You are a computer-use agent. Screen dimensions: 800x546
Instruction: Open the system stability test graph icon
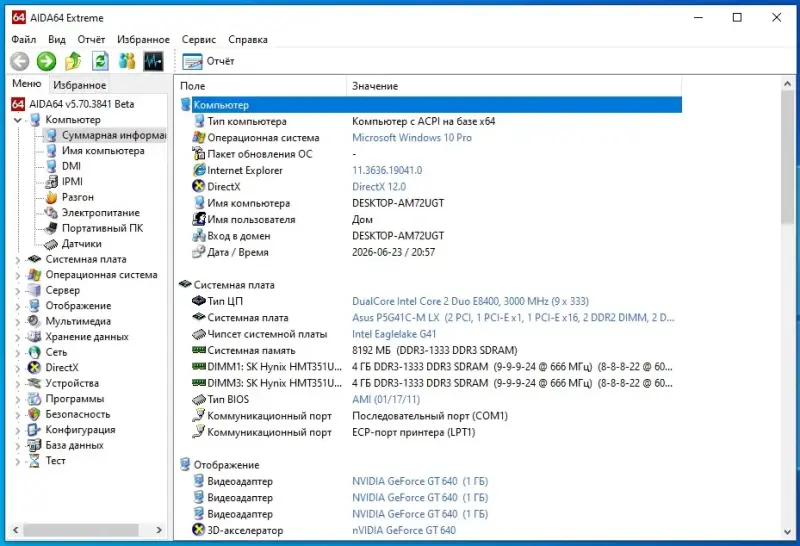coord(154,62)
